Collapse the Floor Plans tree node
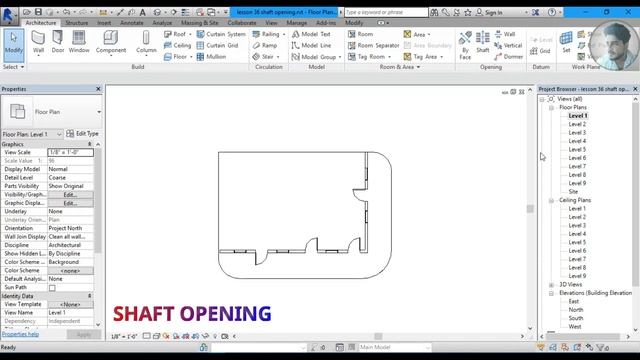The image size is (640, 360). click(x=551, y=107)
